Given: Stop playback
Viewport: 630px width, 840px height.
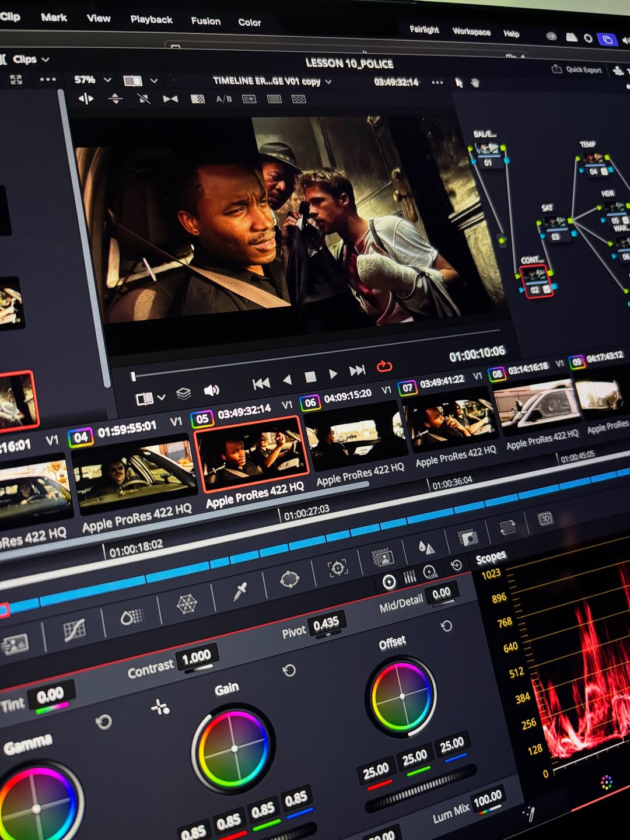Looking at the screenshot, I should click(310, 377).
